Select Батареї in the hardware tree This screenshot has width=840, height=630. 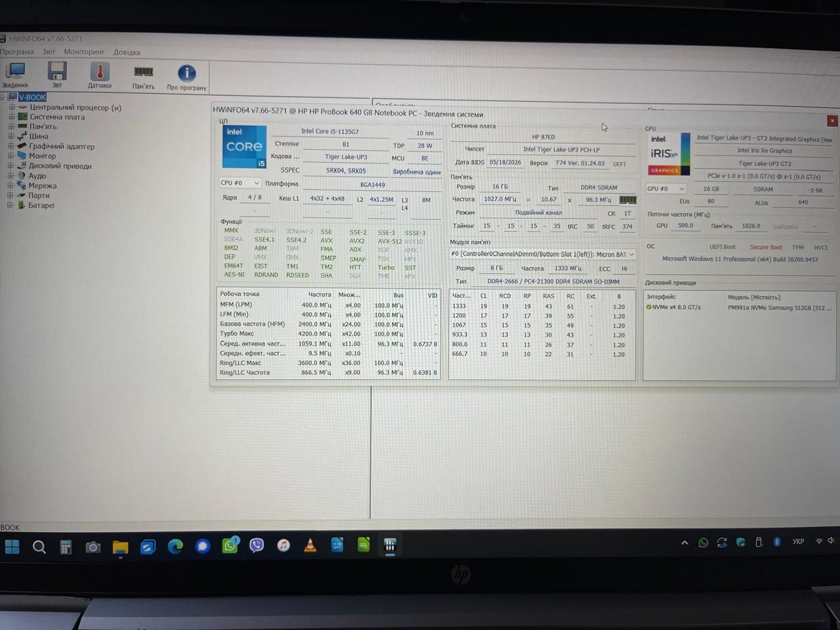click(41, 205)
